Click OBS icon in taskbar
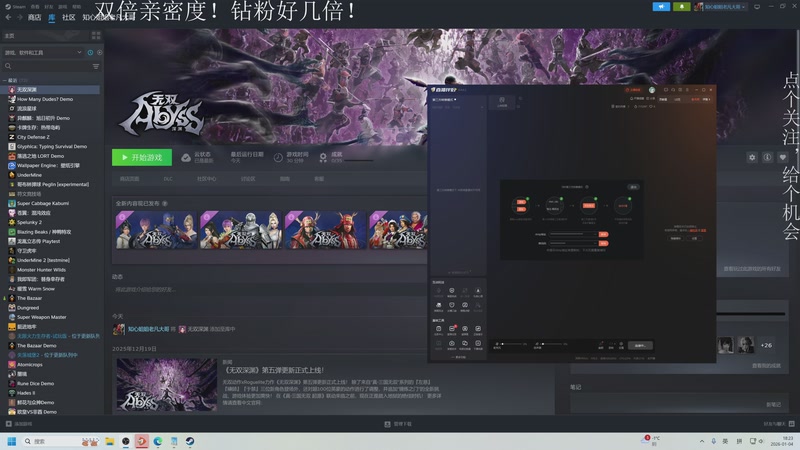This screenshot has width=800, height=450. 126,441
